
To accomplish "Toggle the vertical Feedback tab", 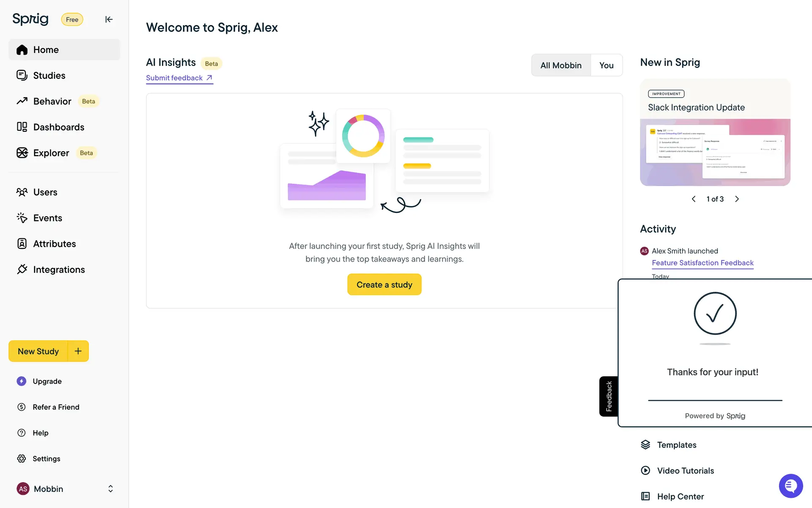I will click(609, 396).
